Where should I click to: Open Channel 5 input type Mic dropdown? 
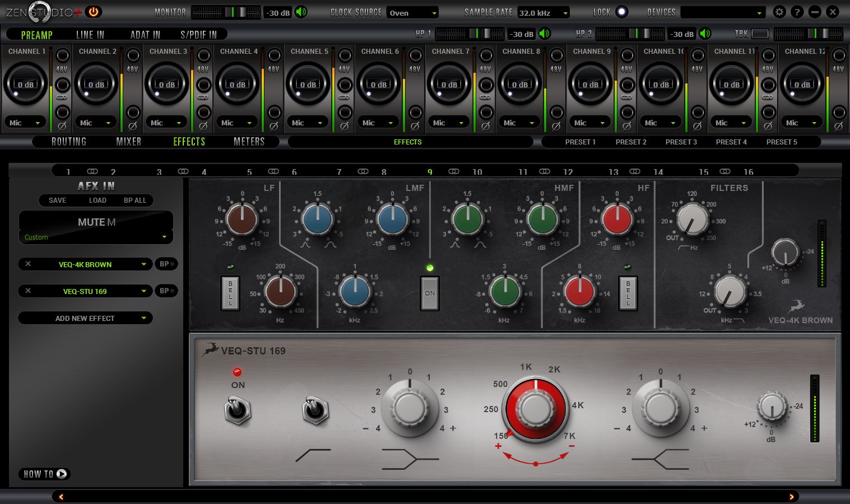308,122
